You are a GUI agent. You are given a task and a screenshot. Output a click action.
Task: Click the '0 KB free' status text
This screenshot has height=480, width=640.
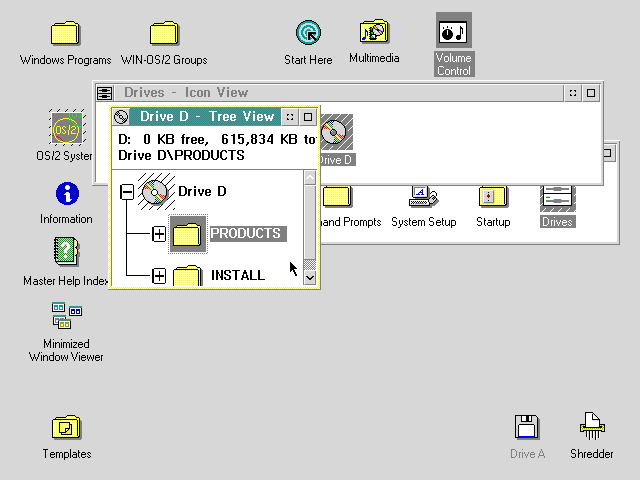click(176, 140)
